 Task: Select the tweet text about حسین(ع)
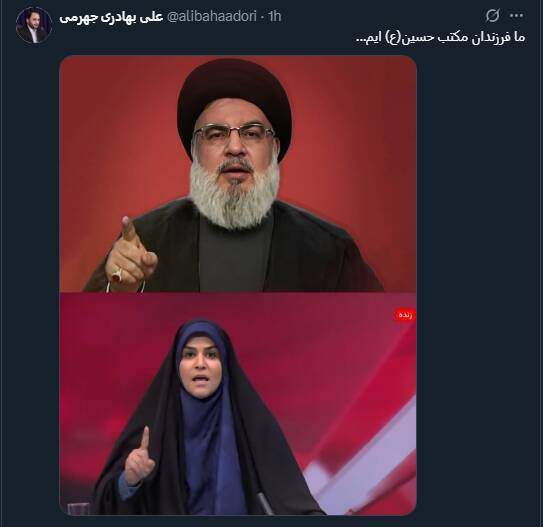pos(440,37)
